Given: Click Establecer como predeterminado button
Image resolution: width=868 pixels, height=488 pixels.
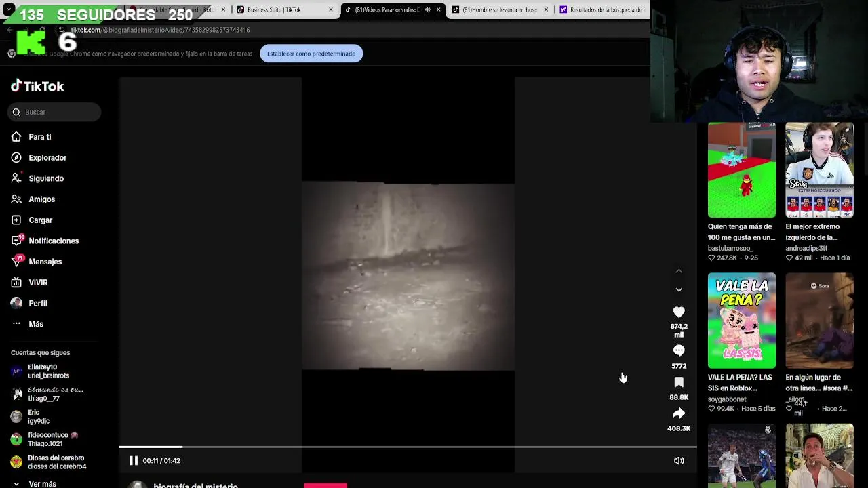Looking at the screenshot, I should (x=311, y=54).
